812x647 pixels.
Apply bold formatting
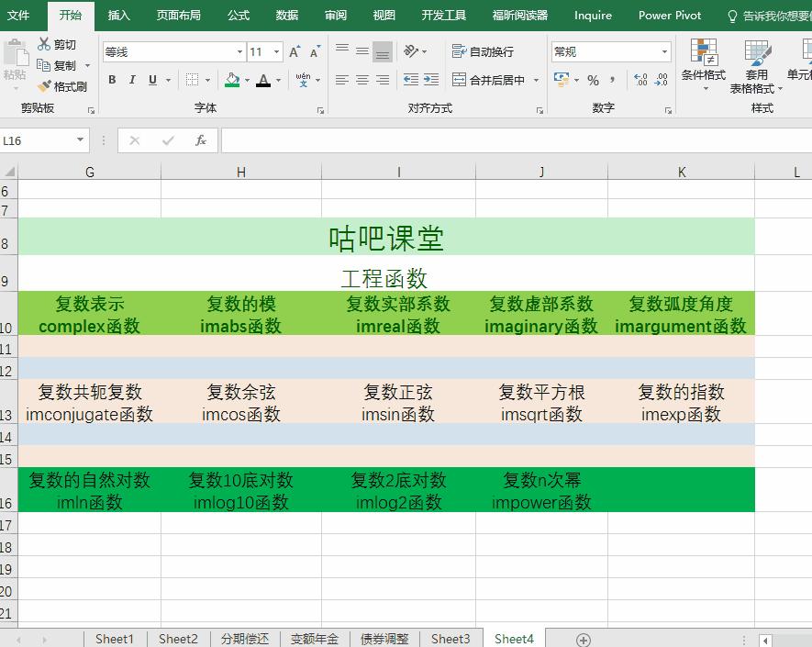(111, 80)
